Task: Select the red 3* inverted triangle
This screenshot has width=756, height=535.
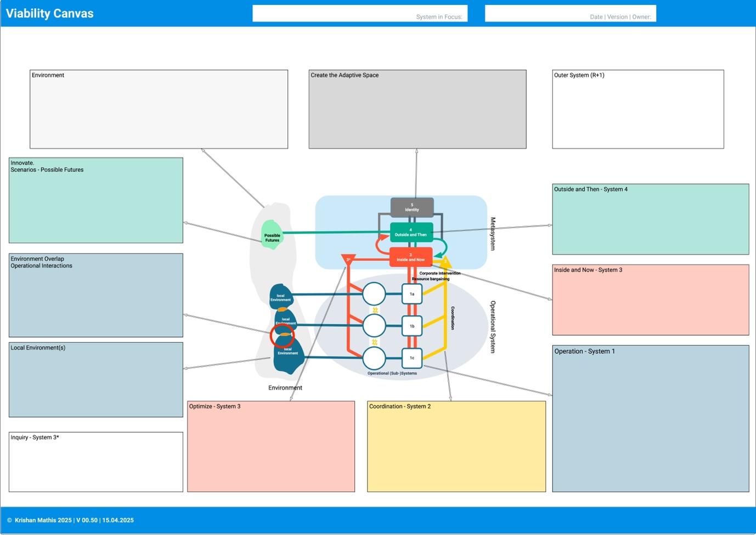Action: click(348, 259)
